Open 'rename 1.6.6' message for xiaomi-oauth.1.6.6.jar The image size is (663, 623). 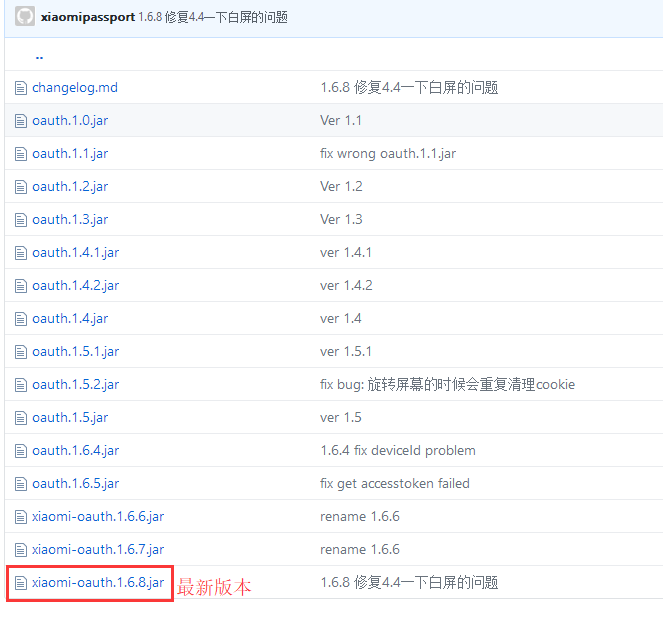(360, 517)
